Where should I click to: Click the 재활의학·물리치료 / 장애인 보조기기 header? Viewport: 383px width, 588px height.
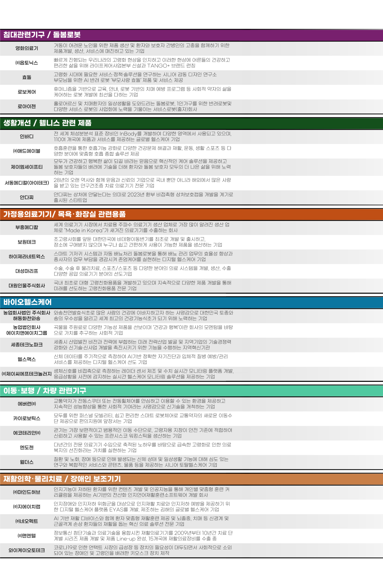[x=62, y=479]
